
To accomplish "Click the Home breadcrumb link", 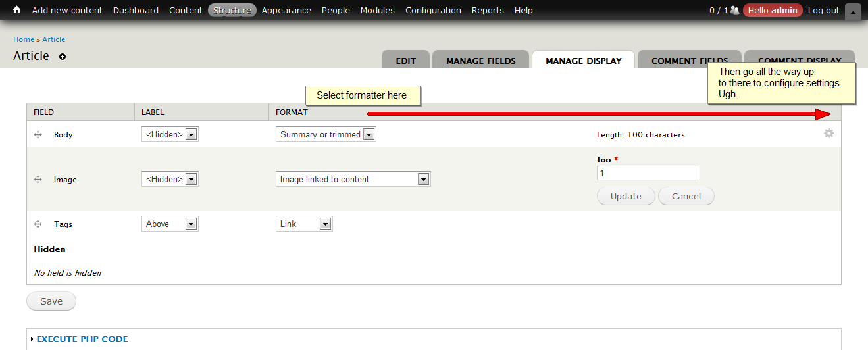I will 24,39.
